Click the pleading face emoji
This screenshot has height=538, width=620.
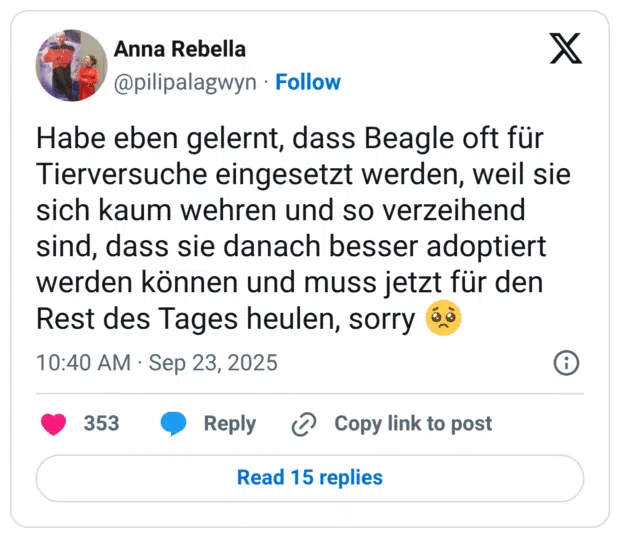(443, 321)
